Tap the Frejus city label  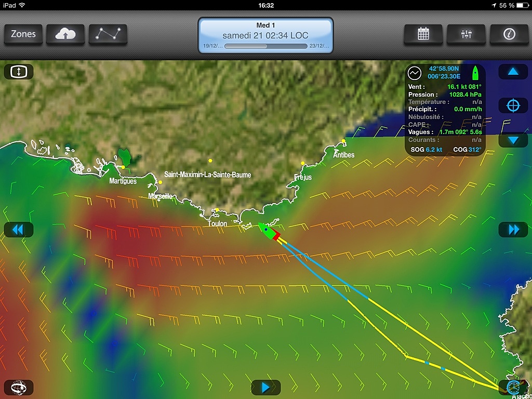(x=303, y=177)
